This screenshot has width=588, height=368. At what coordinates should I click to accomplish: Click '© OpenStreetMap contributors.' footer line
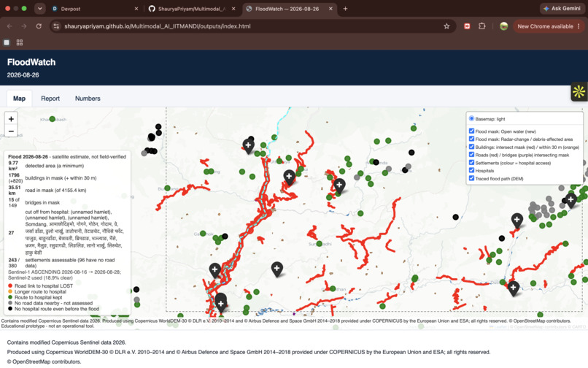point(44,361)
